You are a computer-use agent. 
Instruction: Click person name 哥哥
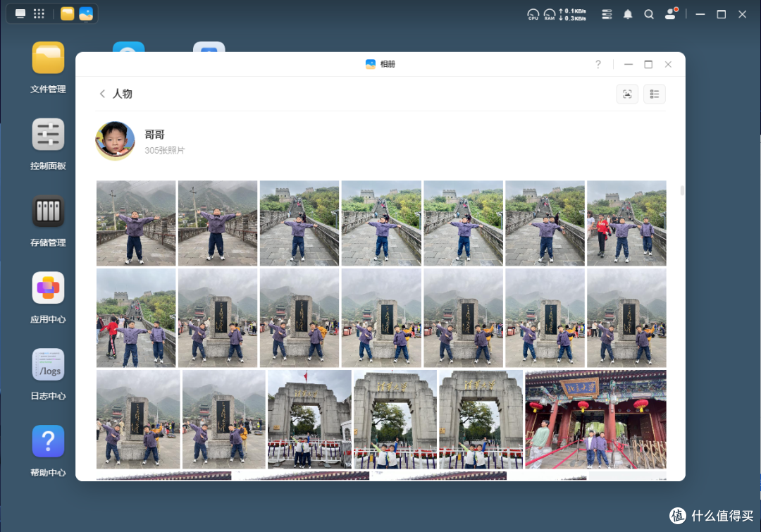(154, 135)
